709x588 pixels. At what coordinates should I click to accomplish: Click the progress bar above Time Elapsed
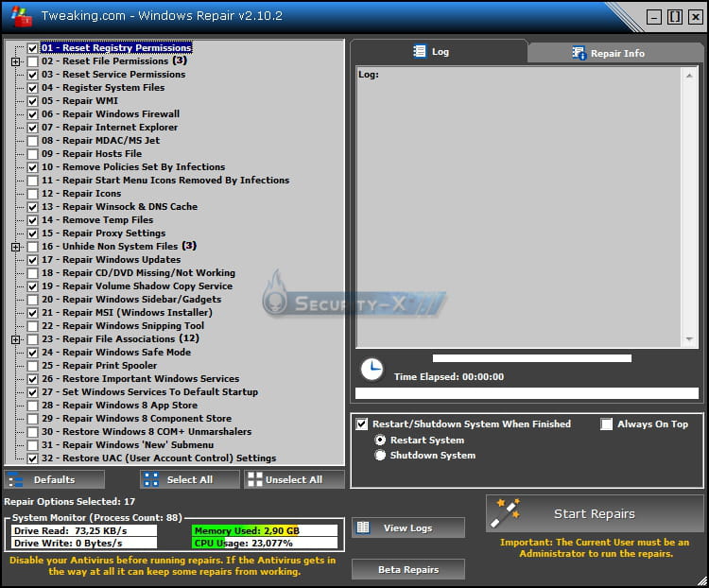pos(531,358)
